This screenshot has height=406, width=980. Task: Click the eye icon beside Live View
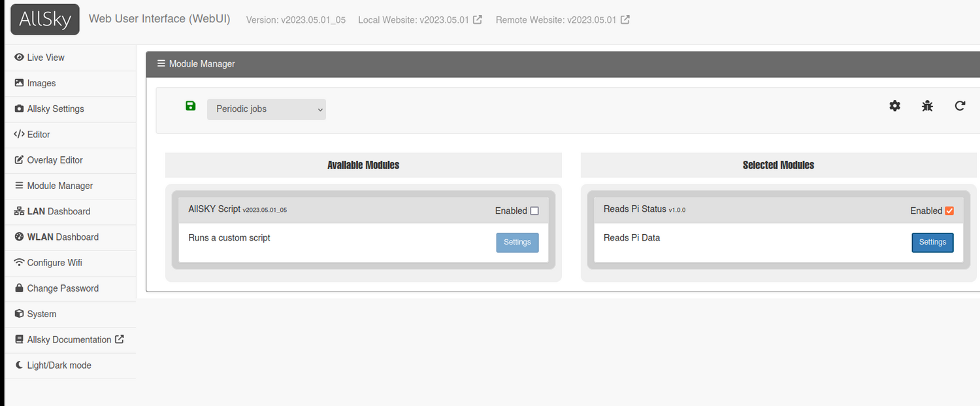(x=19, y=58)
